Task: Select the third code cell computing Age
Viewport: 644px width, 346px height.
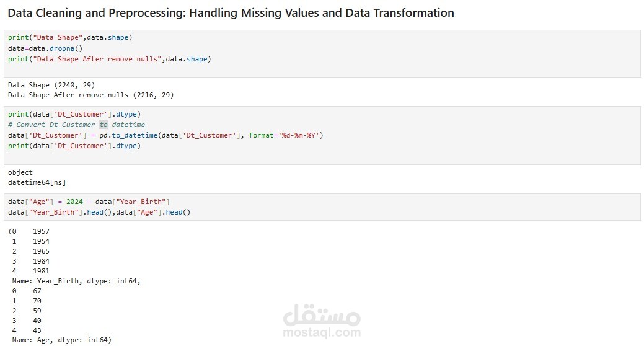Action: pos(322,207)
